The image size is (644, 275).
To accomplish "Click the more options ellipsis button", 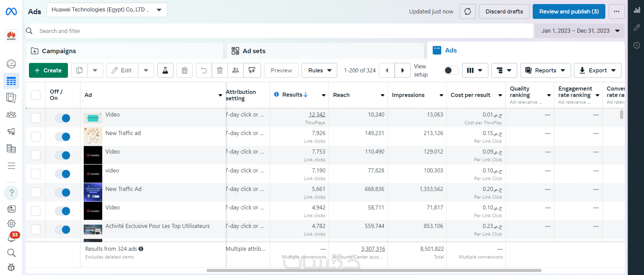I will click(616, 11).
